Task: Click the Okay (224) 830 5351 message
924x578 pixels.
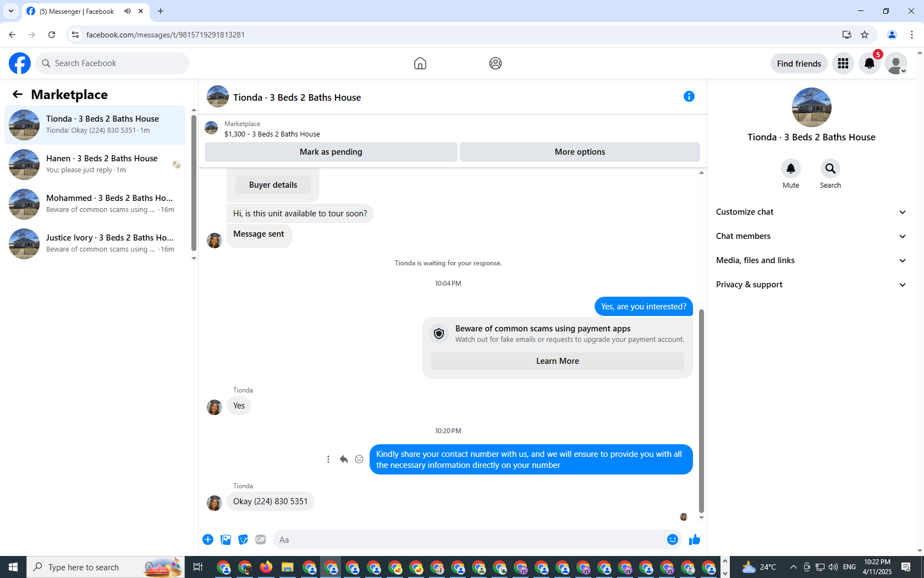Action: click(x=271, y=501)
